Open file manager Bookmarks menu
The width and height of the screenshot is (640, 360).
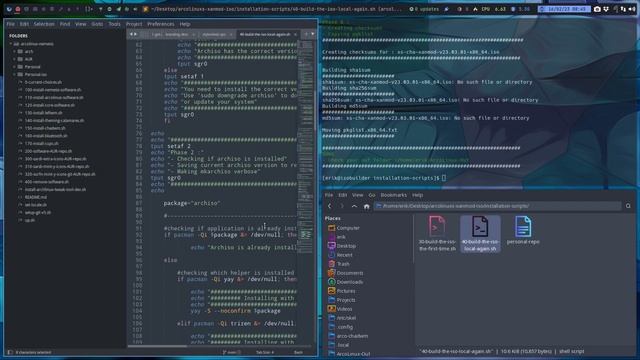click(393, 195)
